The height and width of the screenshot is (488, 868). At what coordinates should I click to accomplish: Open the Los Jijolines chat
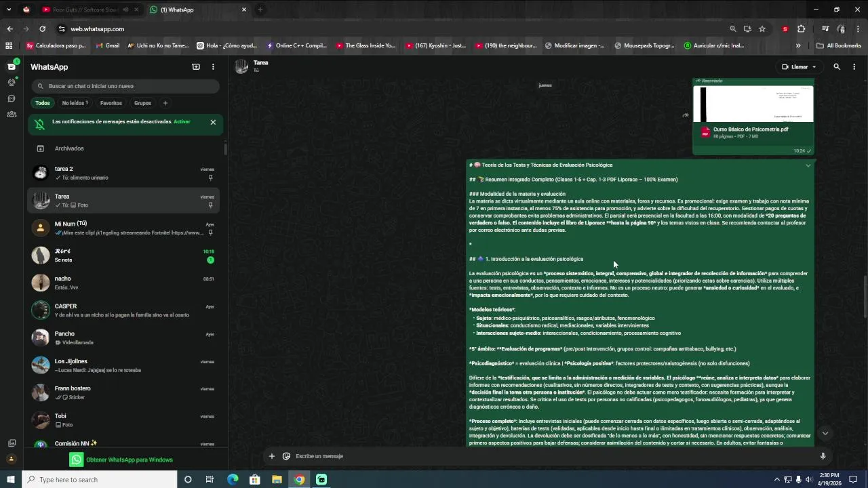[x=125, y=365]
